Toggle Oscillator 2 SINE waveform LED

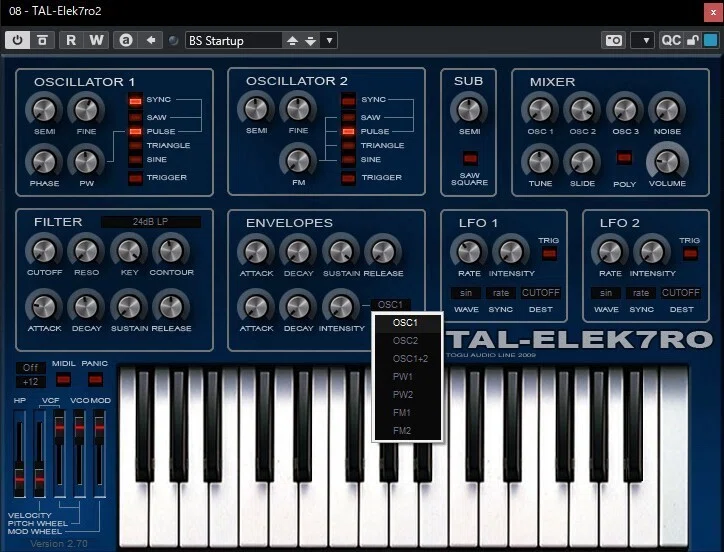coord(349,160)
